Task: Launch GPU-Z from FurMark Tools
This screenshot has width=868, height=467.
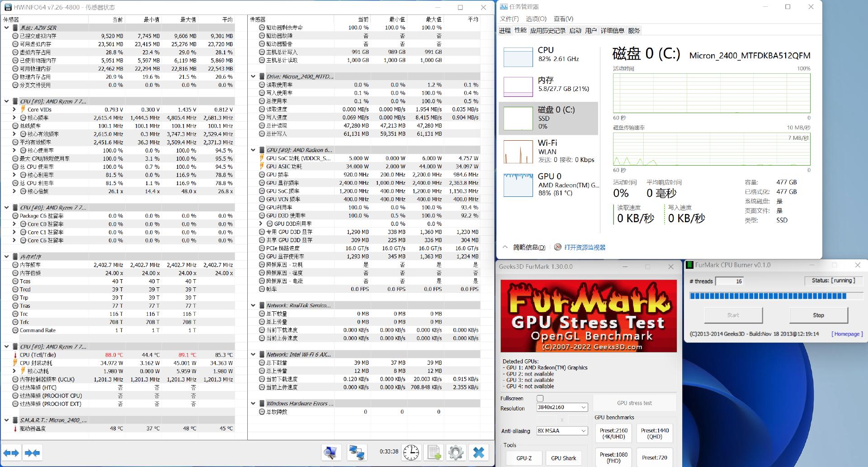Action: pos(524,458)
